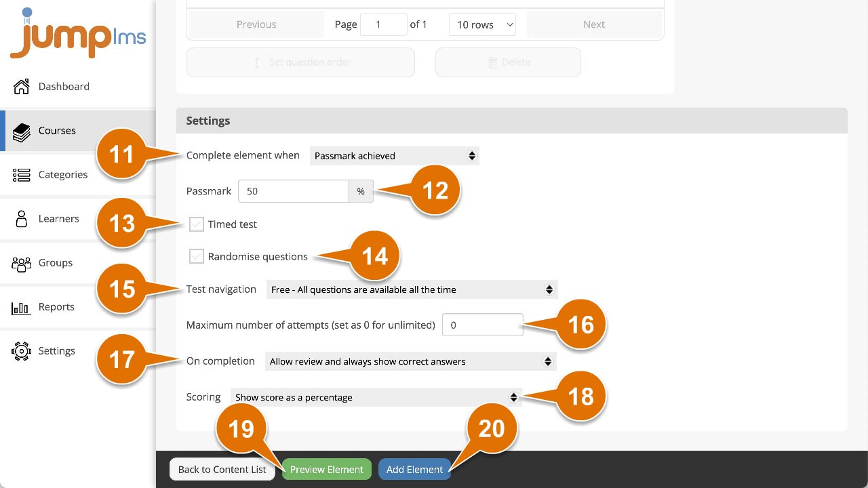Open the 10 rows page size selector

(482, 24)
